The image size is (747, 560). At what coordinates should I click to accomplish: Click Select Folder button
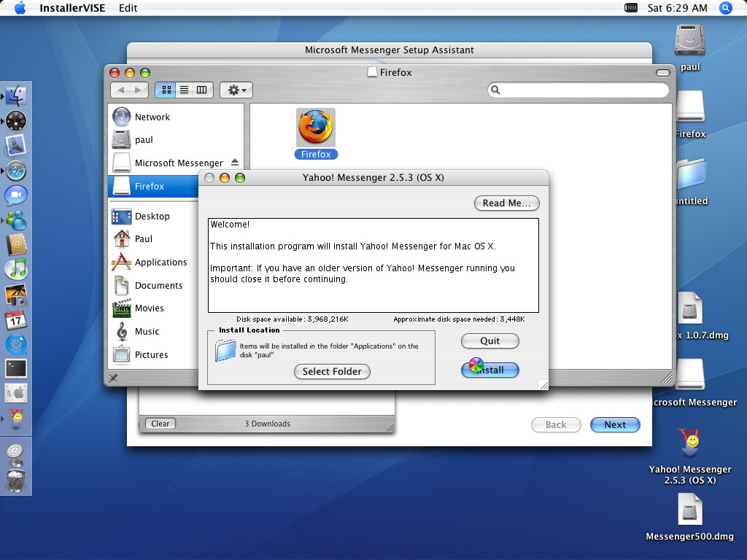pyautogui.click(x=332, y=371)
